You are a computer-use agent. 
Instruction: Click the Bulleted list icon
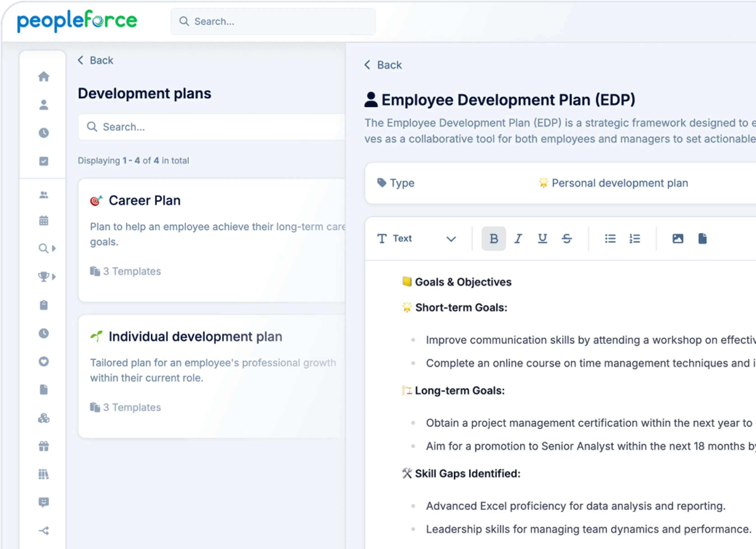coord(611,238)
